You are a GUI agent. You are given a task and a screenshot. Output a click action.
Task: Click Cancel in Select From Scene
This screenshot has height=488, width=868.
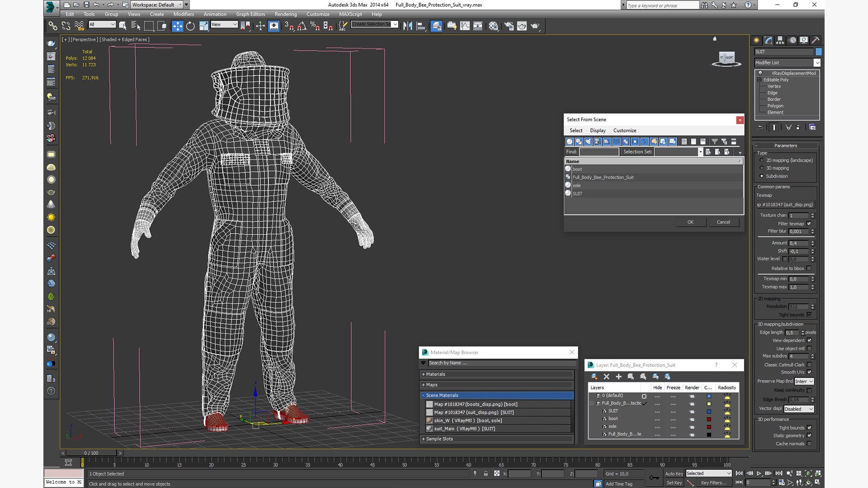point(723,222)
